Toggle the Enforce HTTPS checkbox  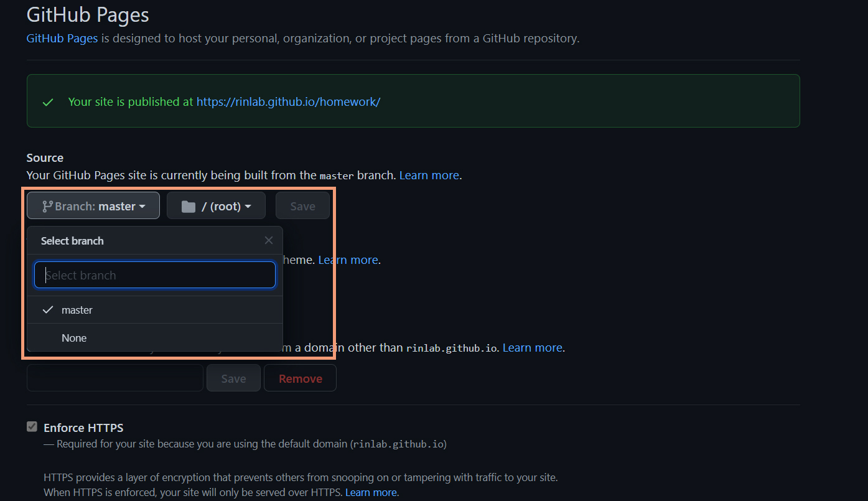[x=32, y=427]
